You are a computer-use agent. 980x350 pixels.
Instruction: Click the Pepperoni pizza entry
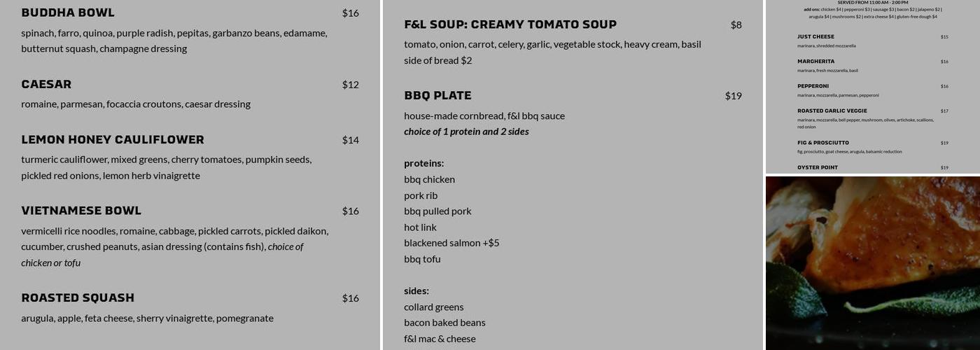coord(813,86)
